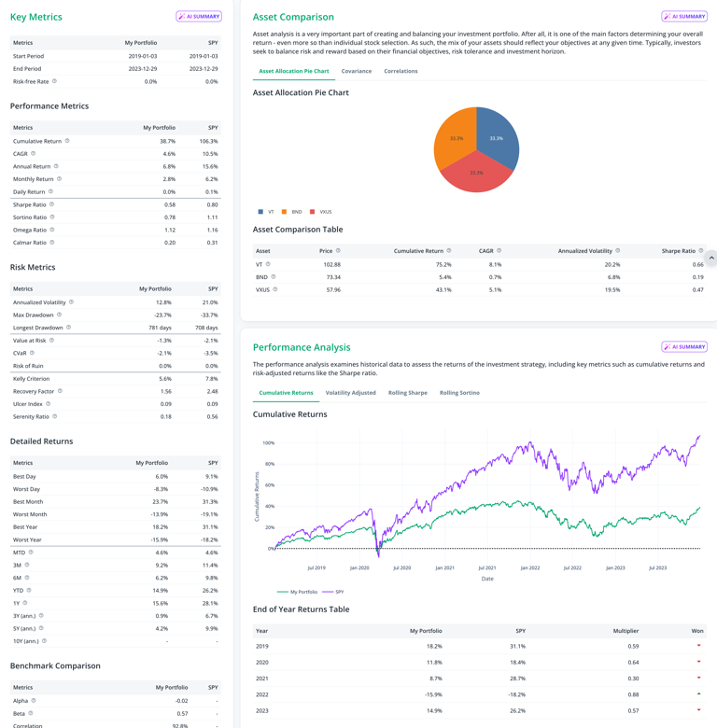The width and height of the screenshot is (717, 728).
Task: Click info icon next to Annualized Volatility risk metric
Action: click(72, 301)
